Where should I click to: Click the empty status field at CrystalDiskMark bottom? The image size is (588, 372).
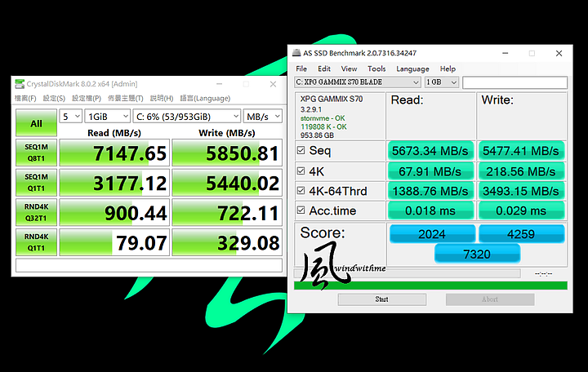(x=149, y=265)
